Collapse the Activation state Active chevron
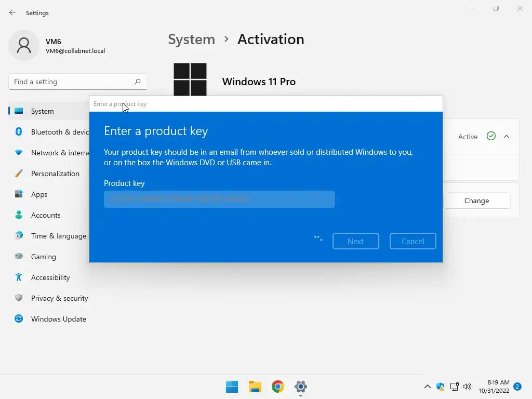The image size is (532, 399). (x=507, y=137)
